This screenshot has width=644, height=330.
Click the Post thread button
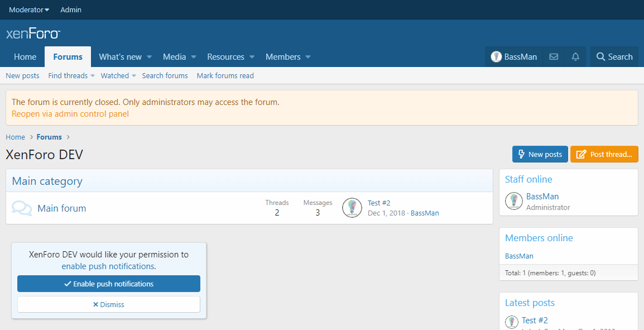pos(604,154)
